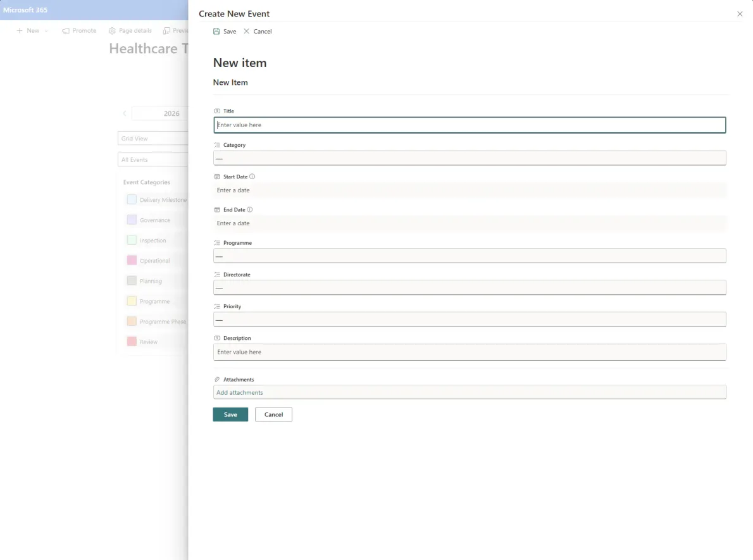Click the X cancel icon in toolbar
The height and width of the screenshot is (560, 753).
(x=246, y=31)
